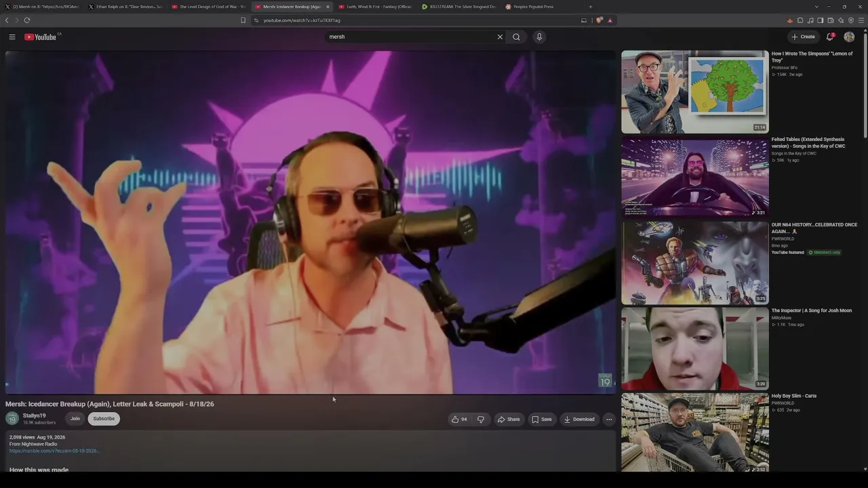The image size is (868, 488).
Task: Share this video
Action: tap(509, 419)
